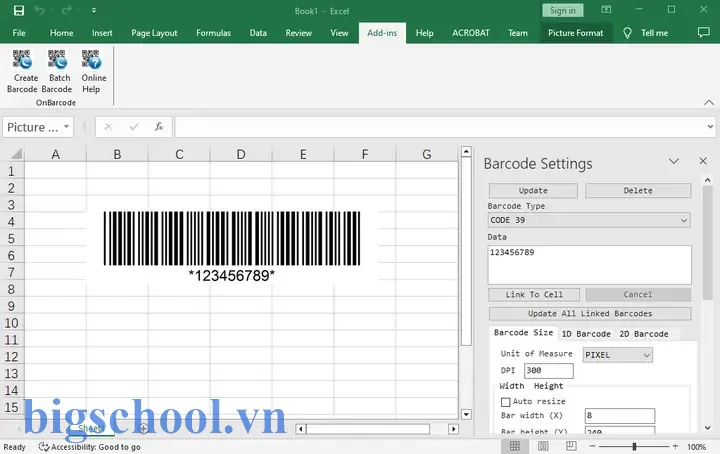This screenshot has width=720, height=454.
Task: Click the 100% zoom level
Action: (696, 447)
